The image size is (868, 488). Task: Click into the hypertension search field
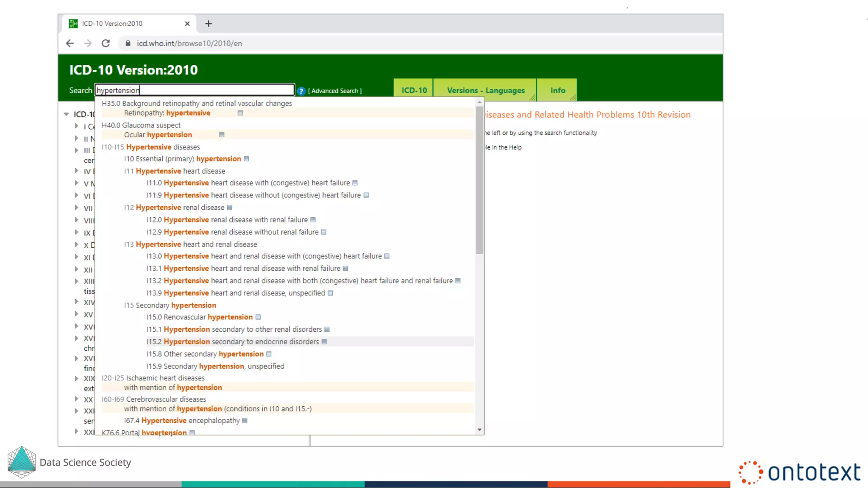pos(194,90)
